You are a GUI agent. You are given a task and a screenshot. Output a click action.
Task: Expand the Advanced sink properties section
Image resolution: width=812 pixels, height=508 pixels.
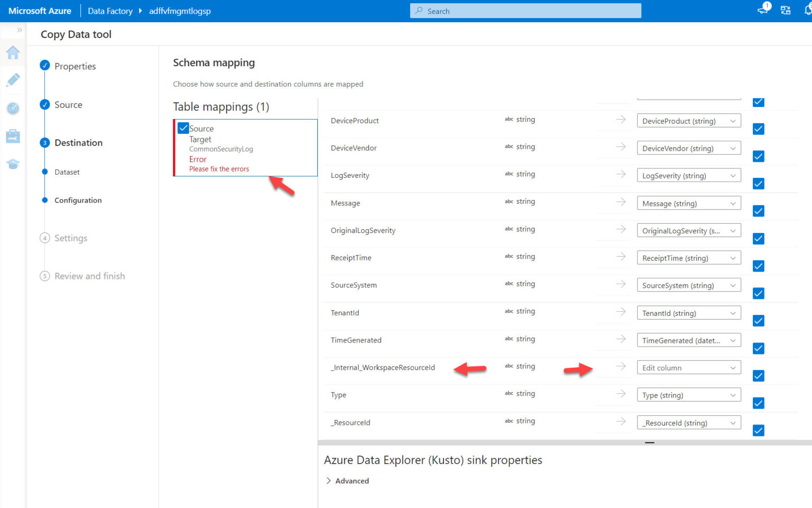click(347, 480)
